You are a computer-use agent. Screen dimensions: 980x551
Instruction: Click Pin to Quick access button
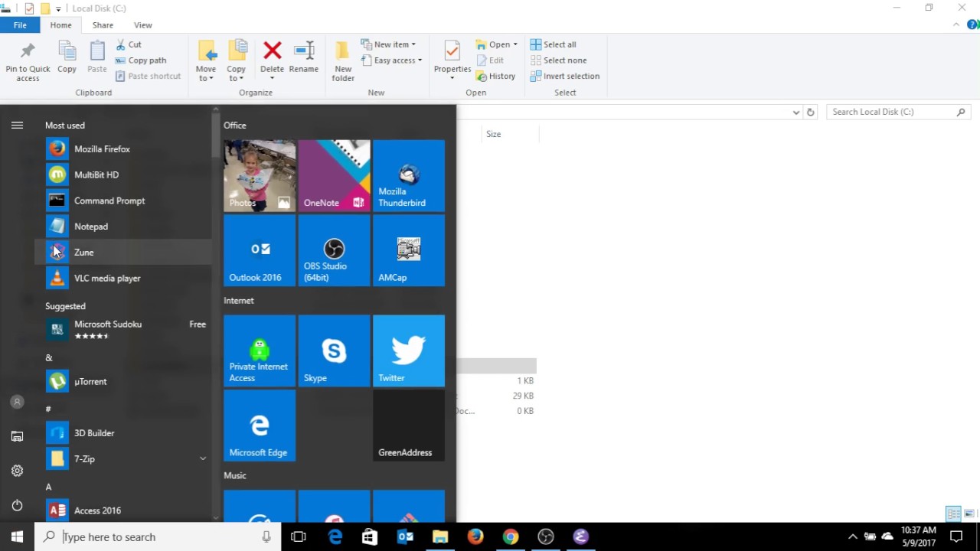(28, 61)
